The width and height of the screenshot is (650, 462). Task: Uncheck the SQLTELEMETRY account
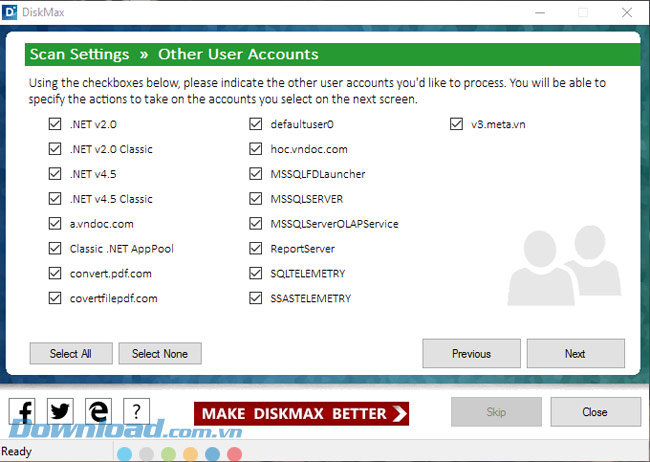click(255, 273)
